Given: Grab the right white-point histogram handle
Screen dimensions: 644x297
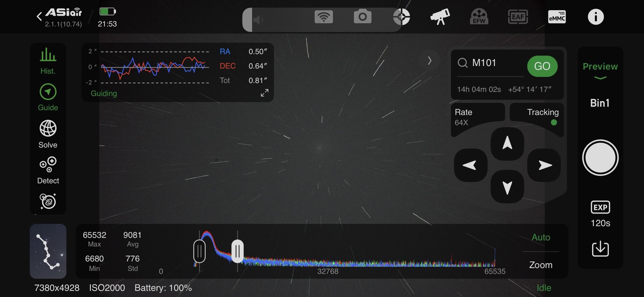Looking at the screenshot, I should point(237,251).
